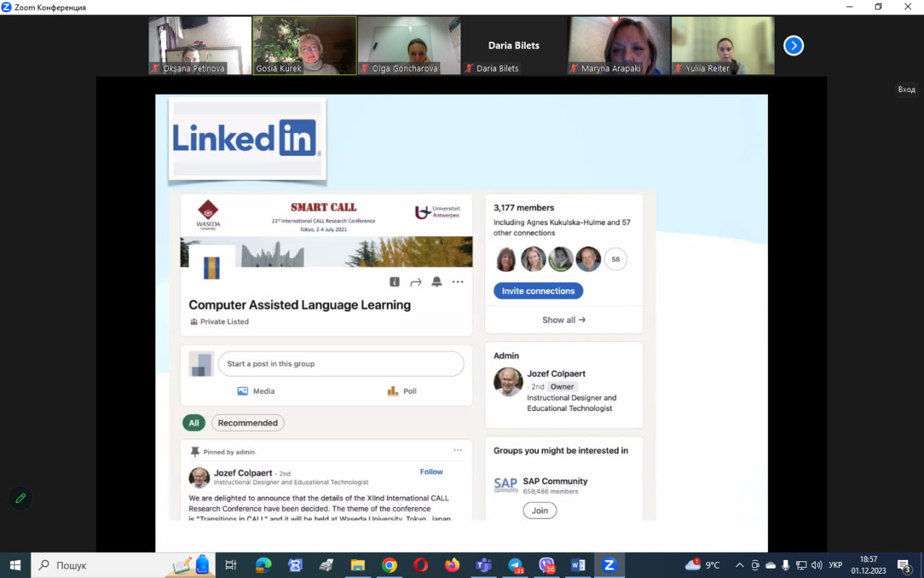Select Daria Bilets participant tile

(514, 46)
